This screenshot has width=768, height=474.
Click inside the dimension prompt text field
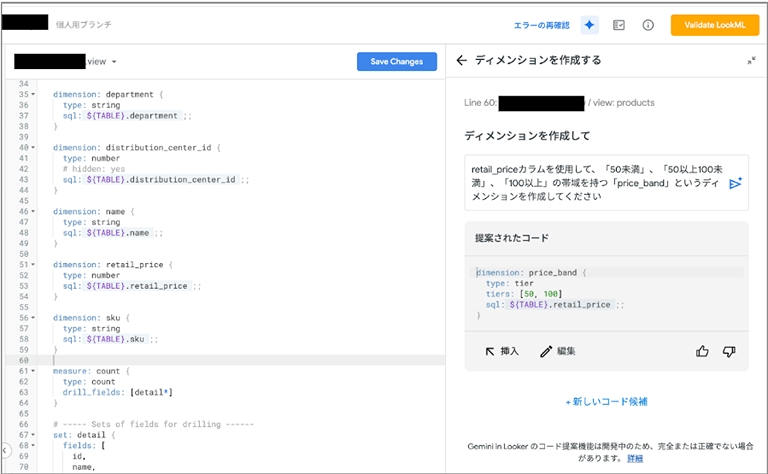(x=595, y=183)
